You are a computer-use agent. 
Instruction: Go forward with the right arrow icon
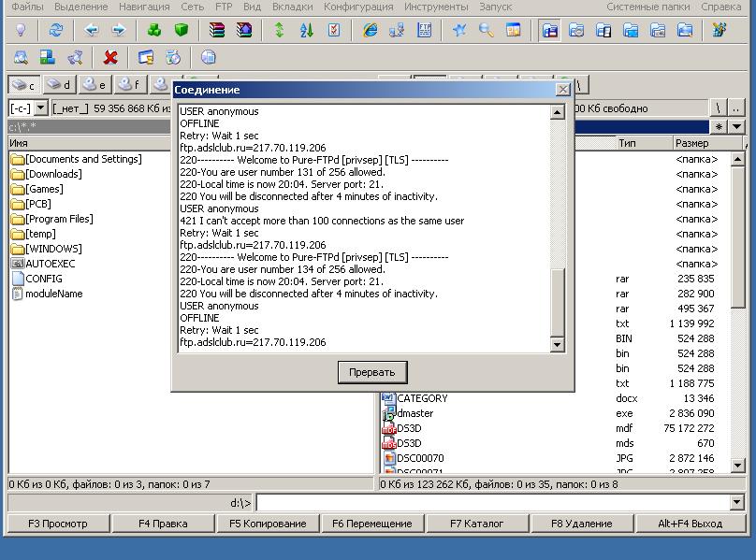119,30
